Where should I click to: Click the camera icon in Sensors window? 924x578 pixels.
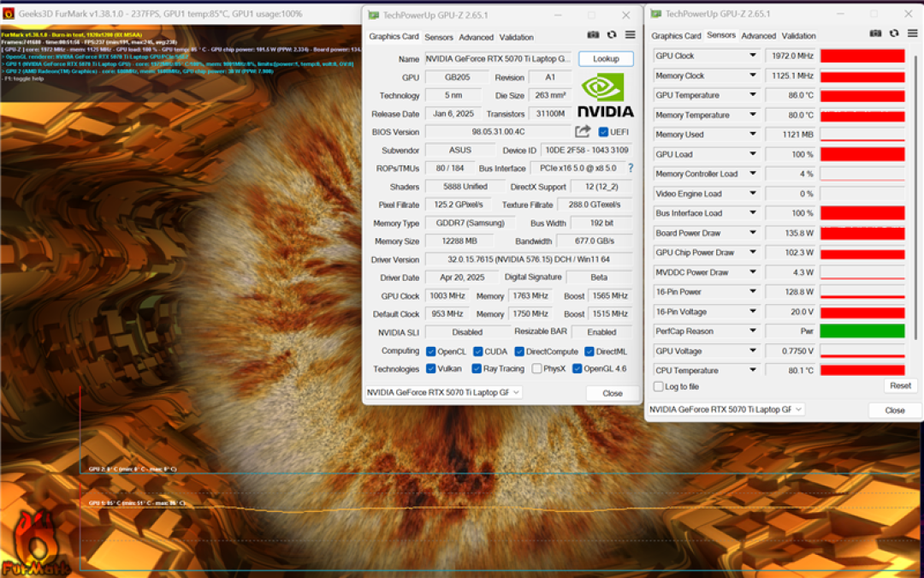pos(875,33)
